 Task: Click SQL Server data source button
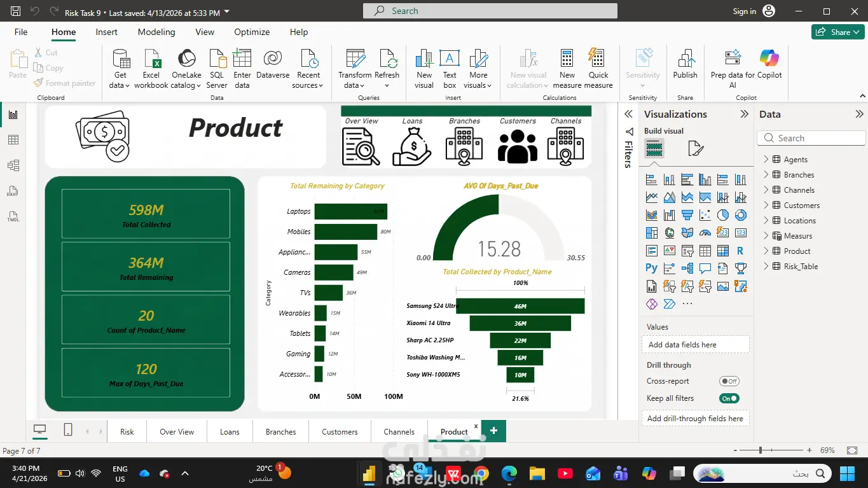(216, 69)
